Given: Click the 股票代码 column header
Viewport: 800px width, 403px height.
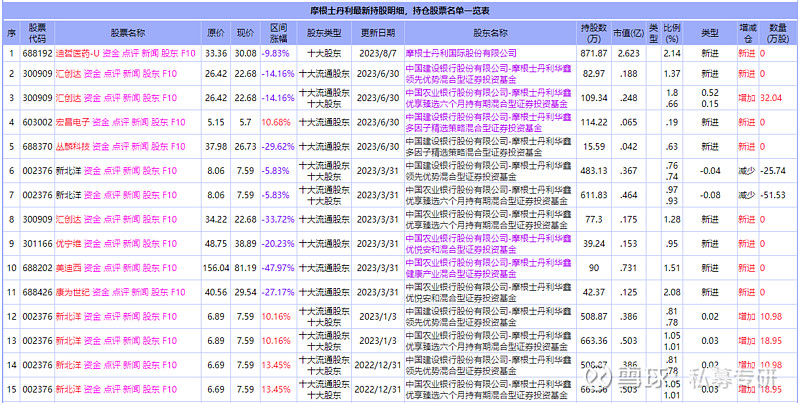Looking at the screenshot, I should coord(37,33).
